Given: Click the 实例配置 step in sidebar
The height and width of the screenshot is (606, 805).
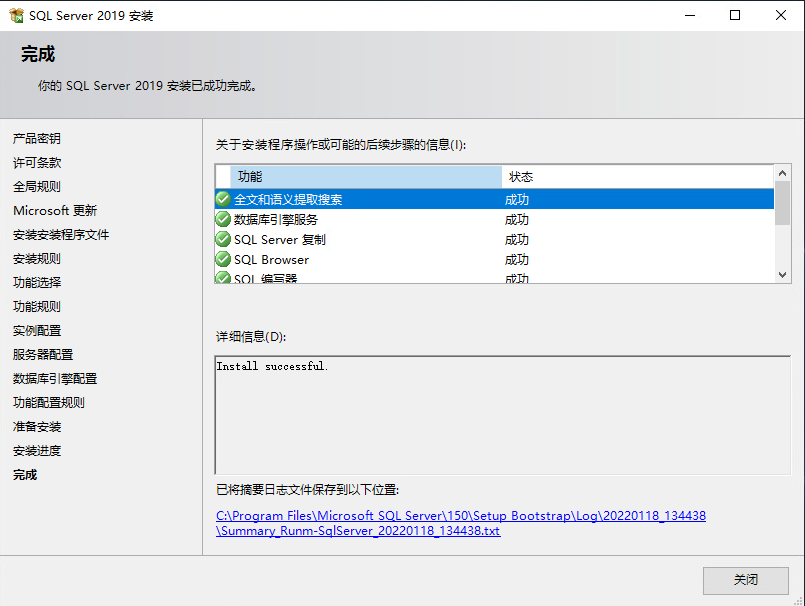Looking at the screenshot, I should tap(37, 330).
